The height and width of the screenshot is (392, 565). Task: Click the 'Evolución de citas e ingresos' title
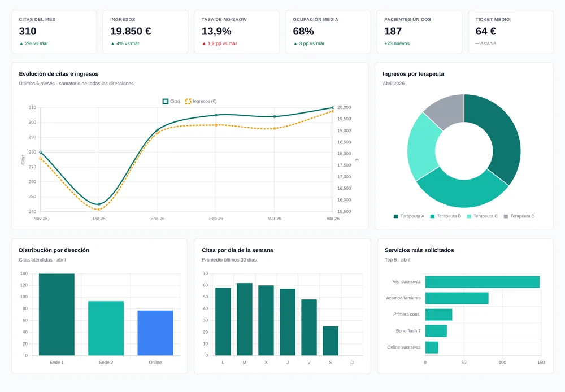pos(59,74)
